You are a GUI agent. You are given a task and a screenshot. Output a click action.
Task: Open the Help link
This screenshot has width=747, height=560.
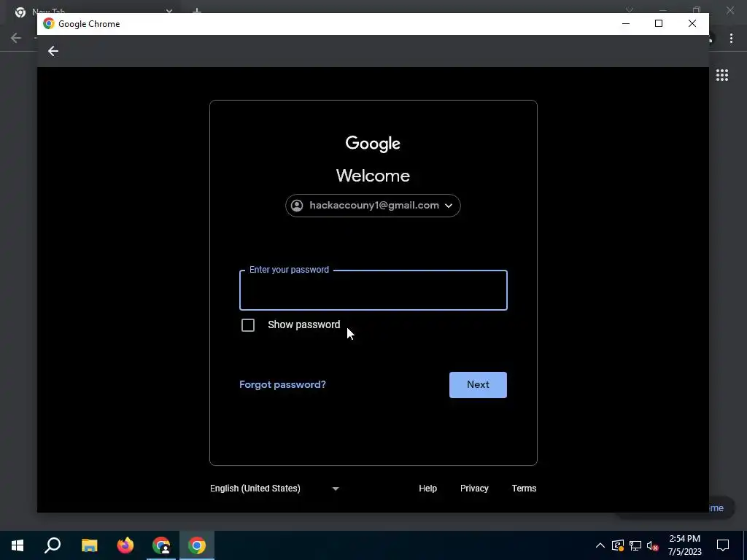(427, 489)
